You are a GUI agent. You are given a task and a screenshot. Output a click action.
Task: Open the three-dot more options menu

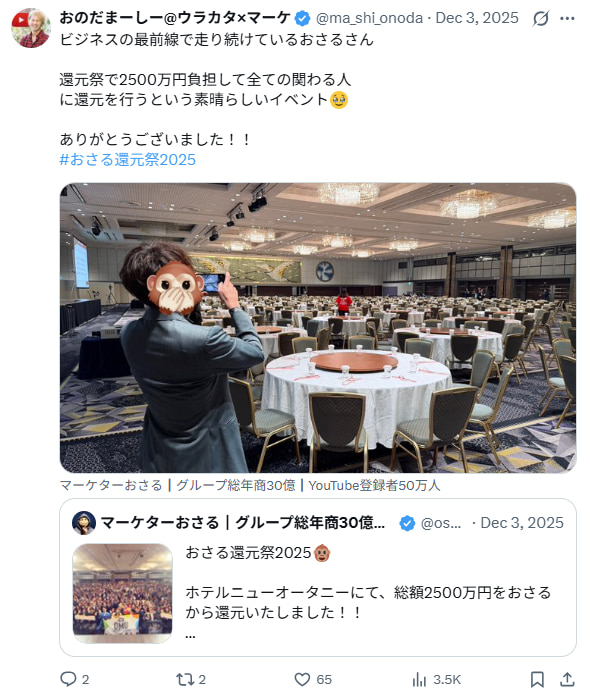(x=567, y=18)
